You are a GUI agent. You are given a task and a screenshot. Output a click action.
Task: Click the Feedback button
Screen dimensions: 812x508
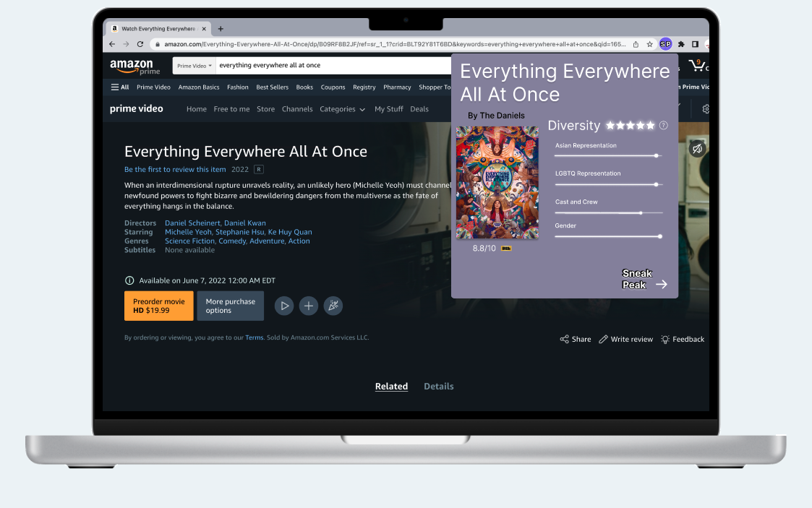(x=683, y=340)
